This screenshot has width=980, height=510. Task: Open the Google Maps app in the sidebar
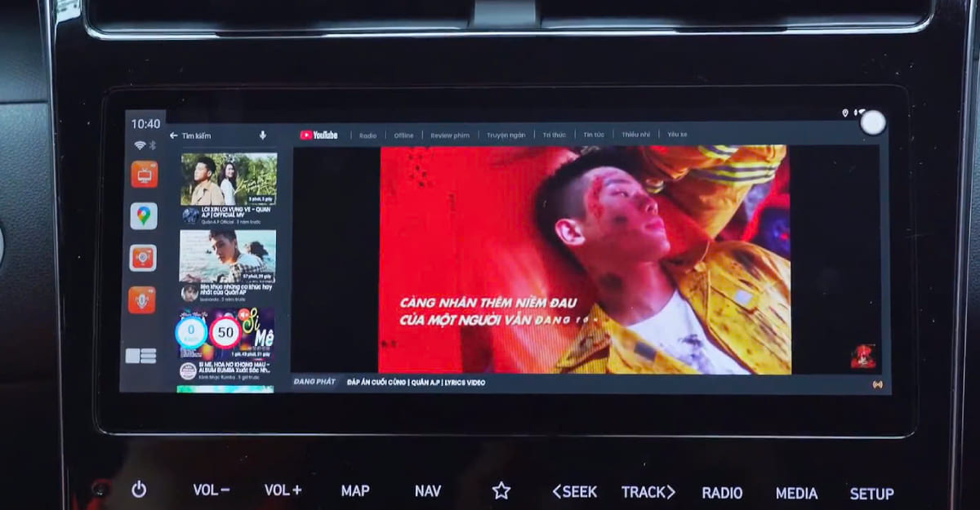tap(144, 216)
